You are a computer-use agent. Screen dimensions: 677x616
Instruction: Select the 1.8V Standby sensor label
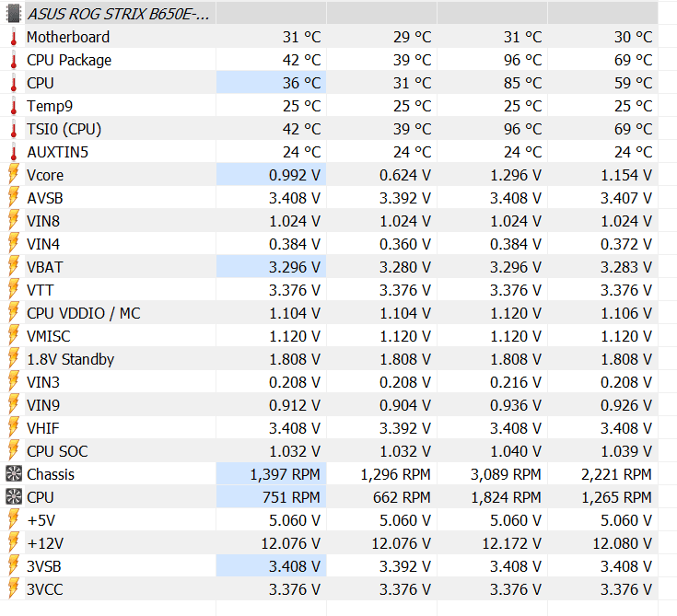[70, 359]
